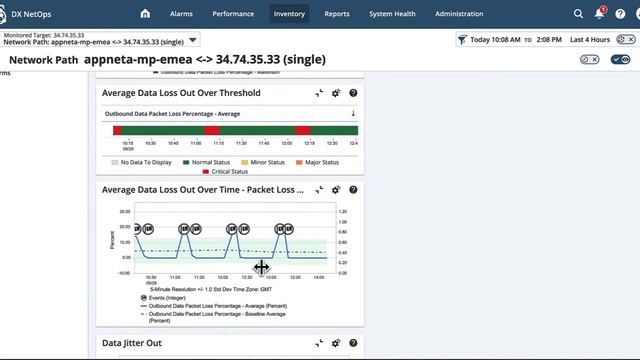Open settings for Average Data Loss Out Over Time

tap(336, 190)
